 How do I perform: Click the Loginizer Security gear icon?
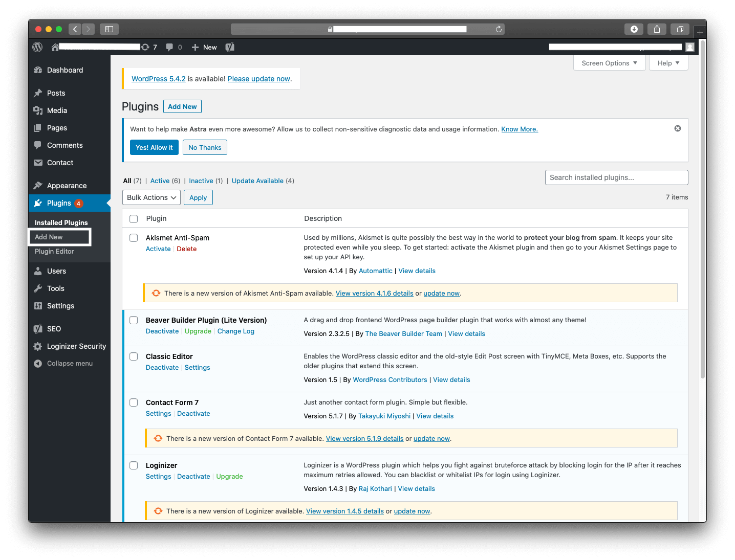pos(38,346)
